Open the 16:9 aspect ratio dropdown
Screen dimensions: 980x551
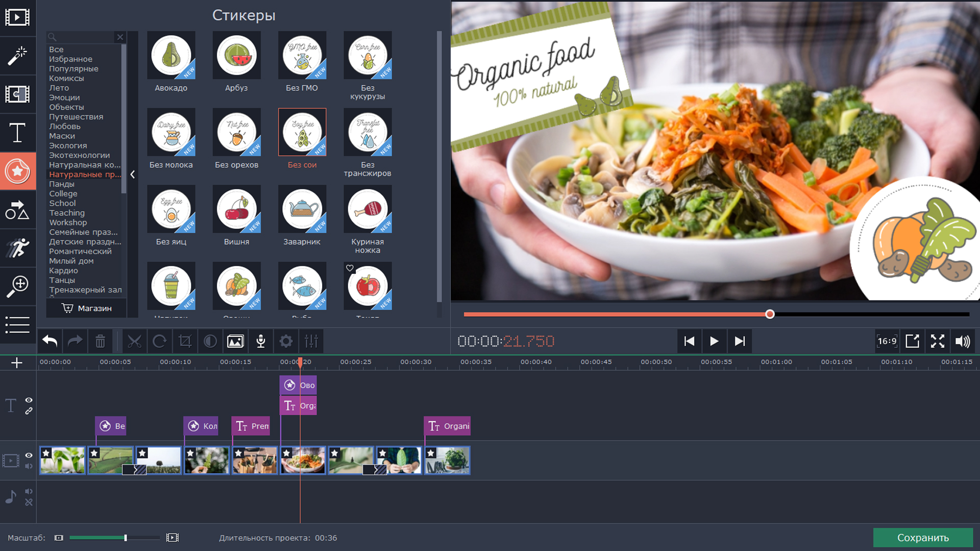(887, 341)
